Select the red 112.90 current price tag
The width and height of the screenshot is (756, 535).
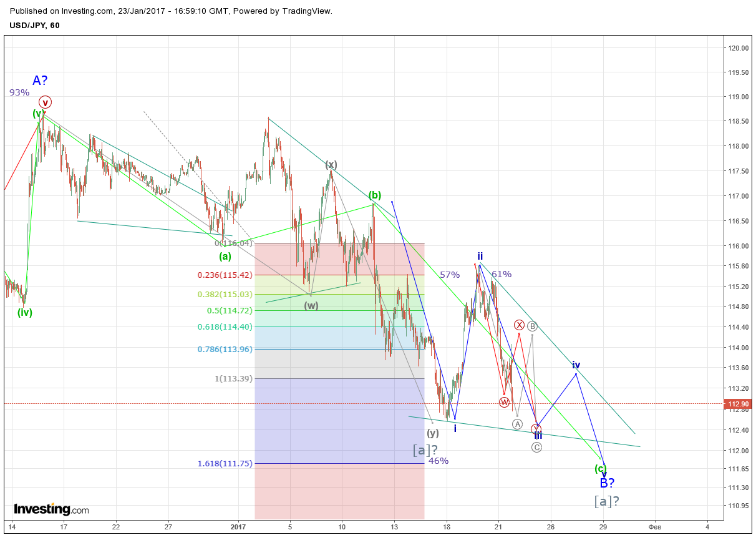pyautogui.click(x=737, y=404)
